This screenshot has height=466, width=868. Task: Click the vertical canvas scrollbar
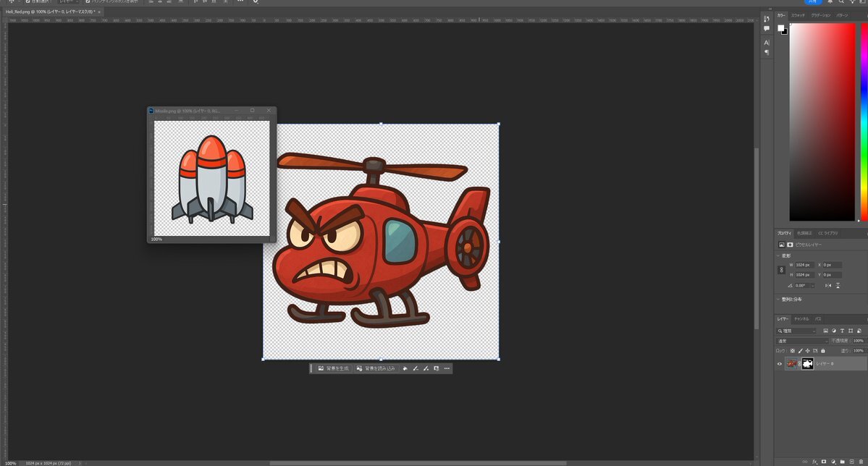click(757, 239)
